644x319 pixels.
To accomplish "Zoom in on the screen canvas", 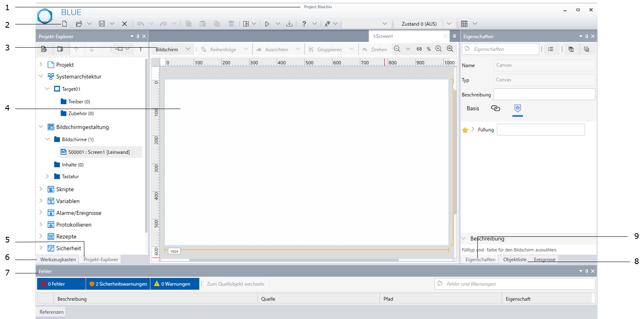I will tap(438, 49).
